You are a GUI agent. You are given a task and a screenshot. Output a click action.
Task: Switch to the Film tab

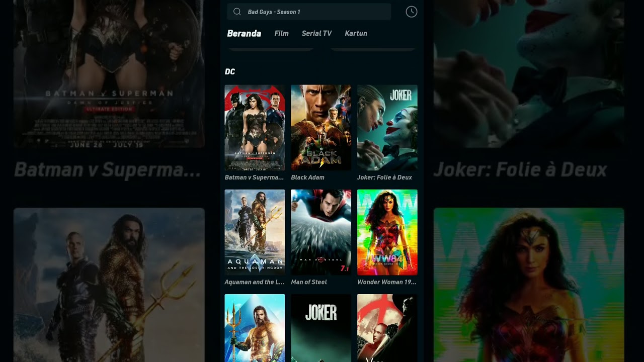(281, 33)
